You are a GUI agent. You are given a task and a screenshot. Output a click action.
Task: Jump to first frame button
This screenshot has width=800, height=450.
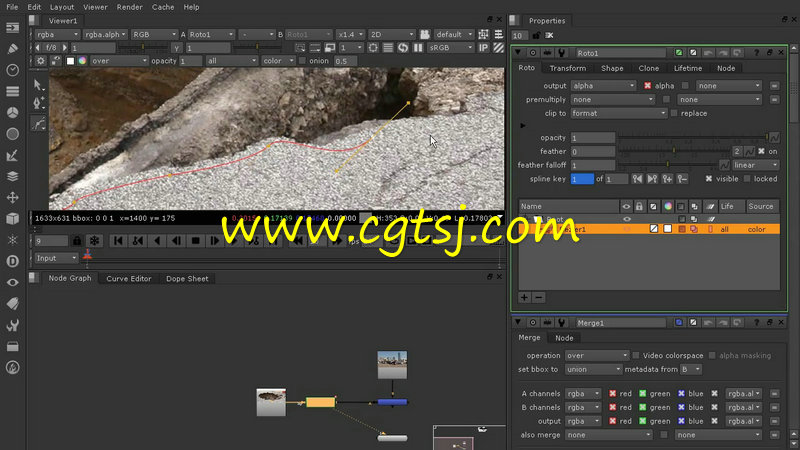[x=118, y=240]
